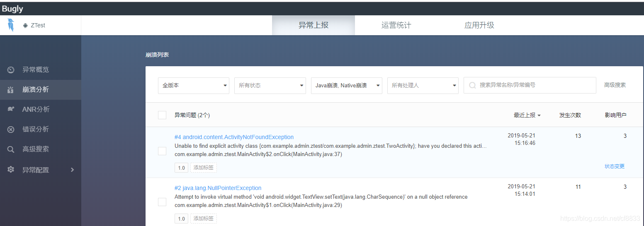The width and height of the screenshot is (644, 226).
Task: Click the 2019-05-21 15:16:46 timestamp
Action: tap(521, 139)
